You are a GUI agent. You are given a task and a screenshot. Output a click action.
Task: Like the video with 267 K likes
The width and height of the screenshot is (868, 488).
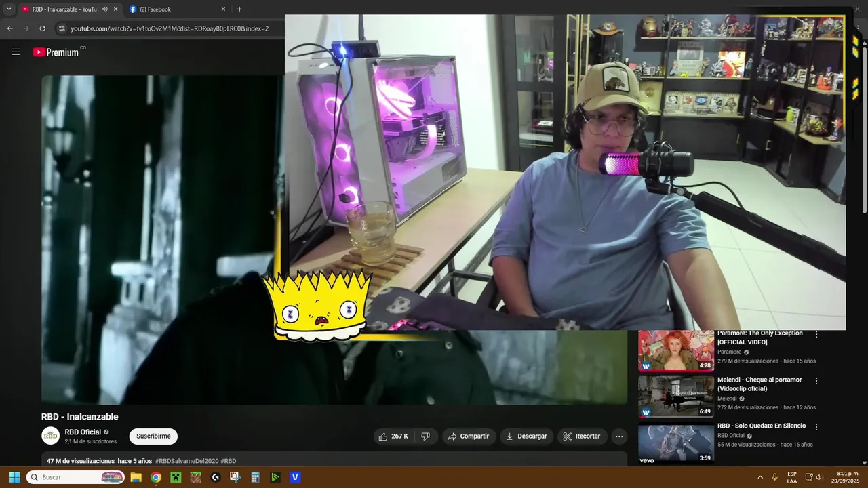[x=393, y=436]
